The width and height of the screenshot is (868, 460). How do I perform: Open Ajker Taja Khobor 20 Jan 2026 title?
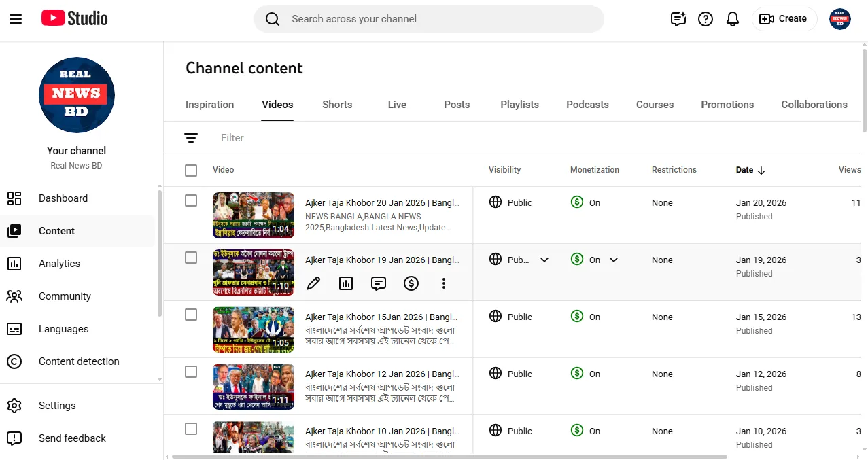pos(383,203)
